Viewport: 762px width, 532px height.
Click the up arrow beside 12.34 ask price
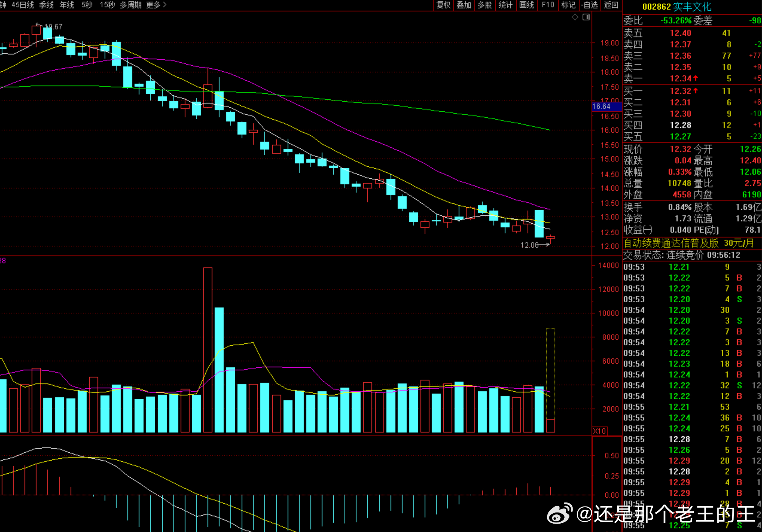tap(696, 78)
